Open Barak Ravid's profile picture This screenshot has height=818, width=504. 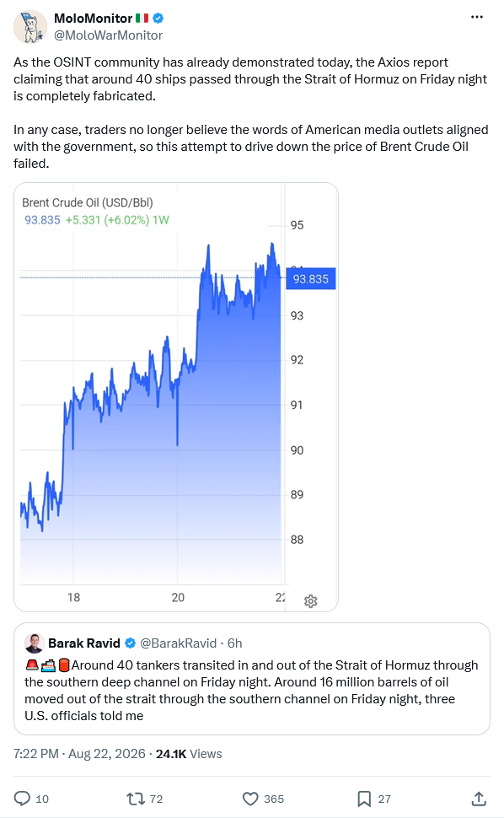(34, 643)
